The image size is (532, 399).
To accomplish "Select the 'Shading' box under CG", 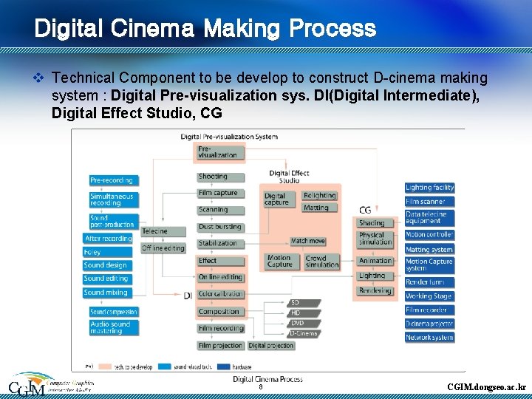I will pos(375,223).
